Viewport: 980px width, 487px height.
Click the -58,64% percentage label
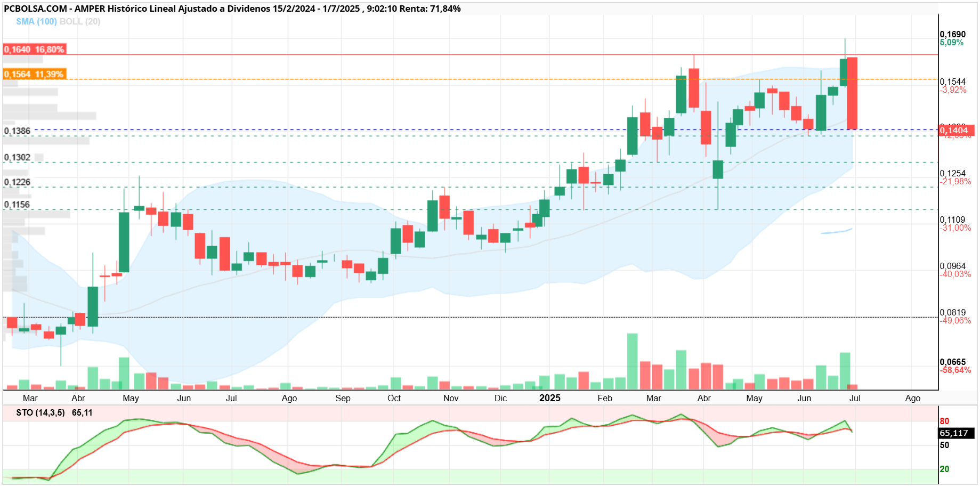click(955, 370)
